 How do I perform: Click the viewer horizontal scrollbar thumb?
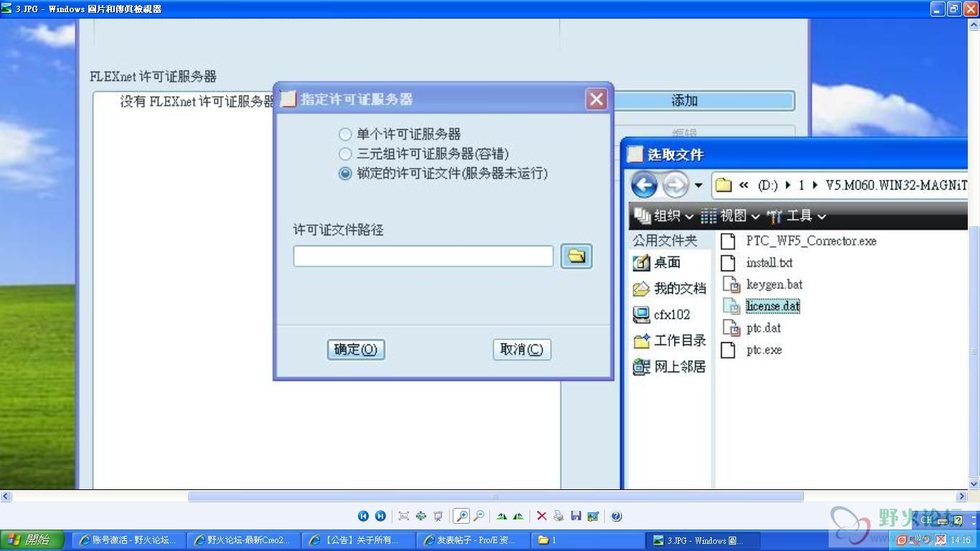pos(495,496)
